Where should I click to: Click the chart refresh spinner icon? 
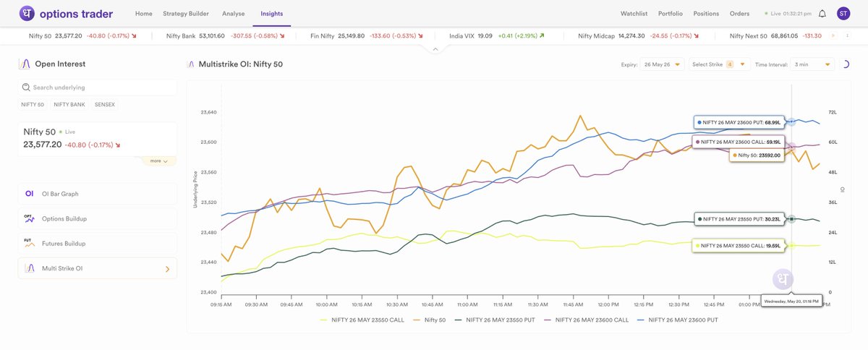847,64
